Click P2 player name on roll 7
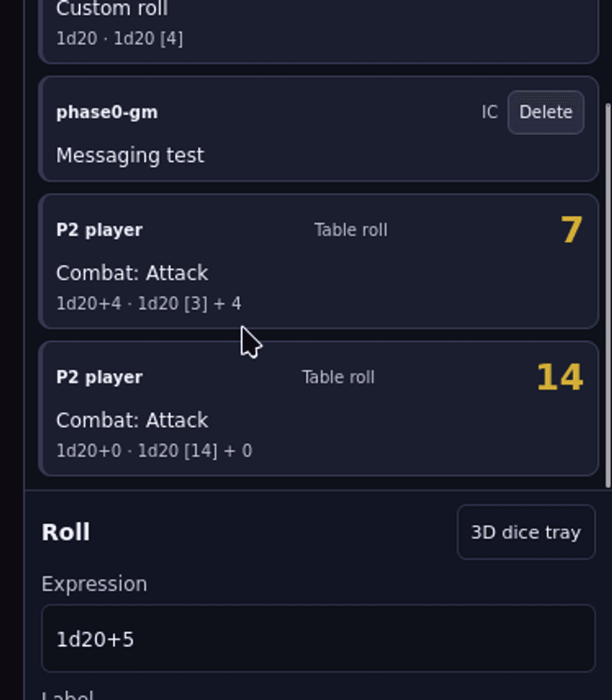The height and width of the screenshot is (700, 612). coord(99,230)
